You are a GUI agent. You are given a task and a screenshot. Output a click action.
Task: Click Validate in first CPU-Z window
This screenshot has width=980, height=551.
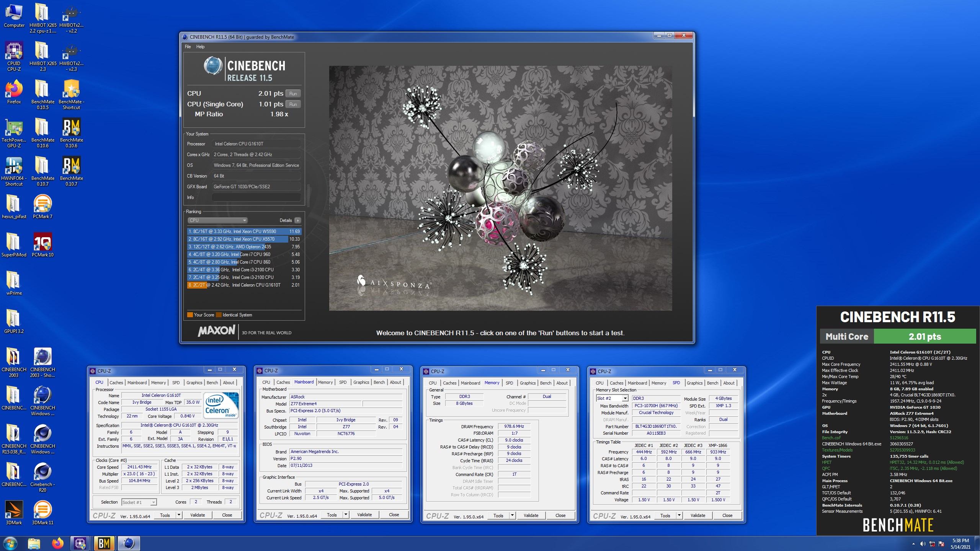coord(198,515)
